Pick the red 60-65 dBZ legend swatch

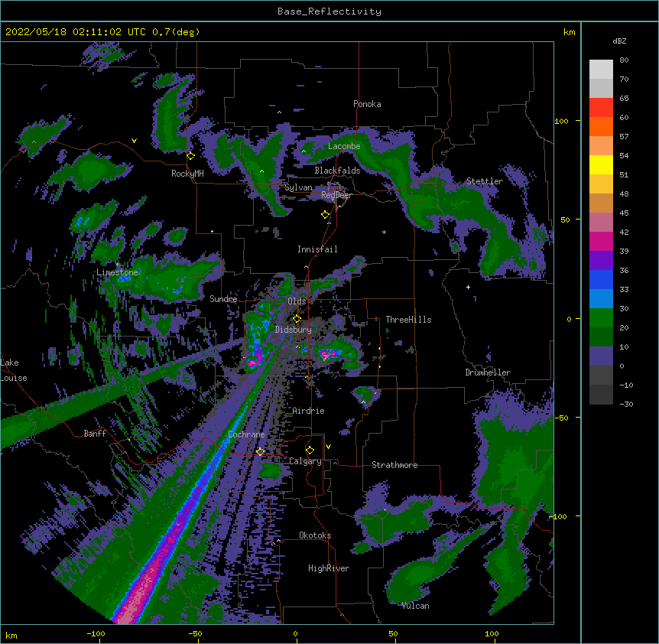(601, 107)
